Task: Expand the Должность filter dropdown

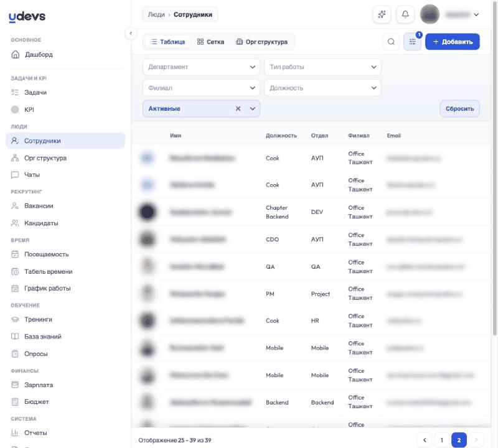Action: coord(322,88)
